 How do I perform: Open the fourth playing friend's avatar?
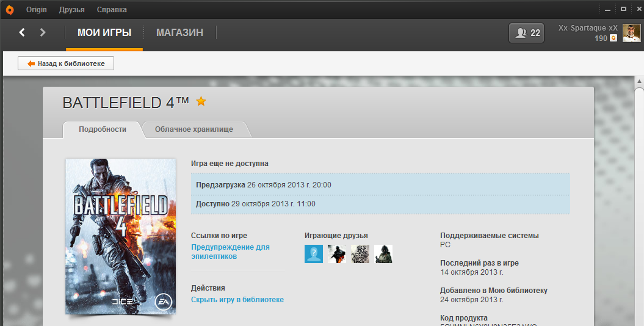point(383,254)
